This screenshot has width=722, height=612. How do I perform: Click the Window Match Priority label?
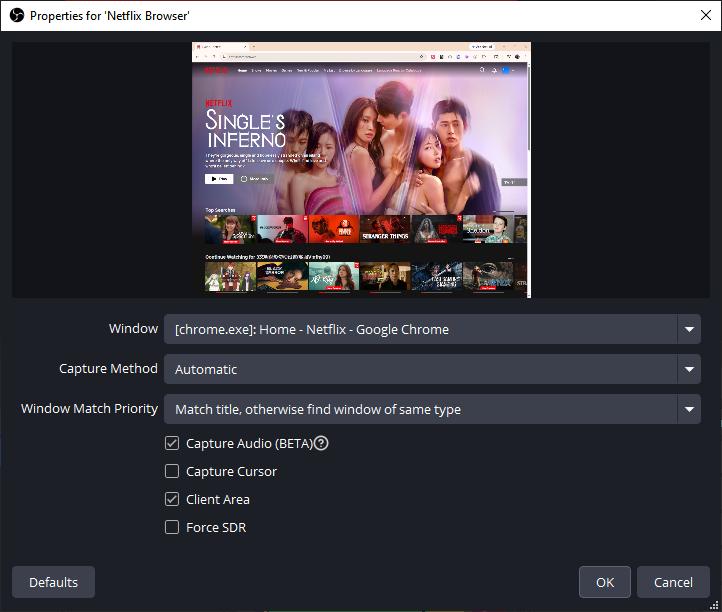(89, 409)
